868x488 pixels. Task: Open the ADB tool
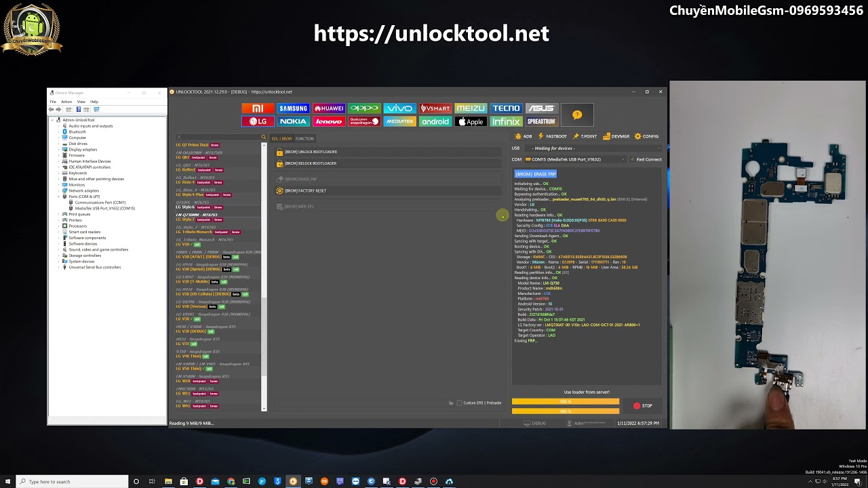(524, 136)
